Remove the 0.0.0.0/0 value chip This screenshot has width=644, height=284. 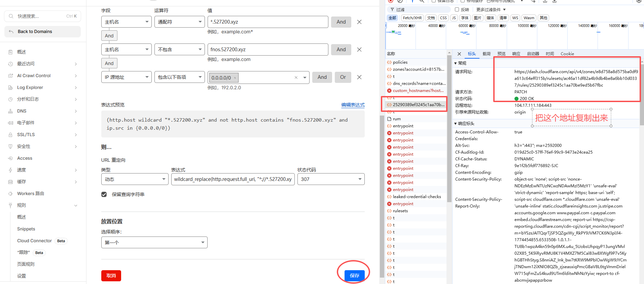(x=235, y=78)
